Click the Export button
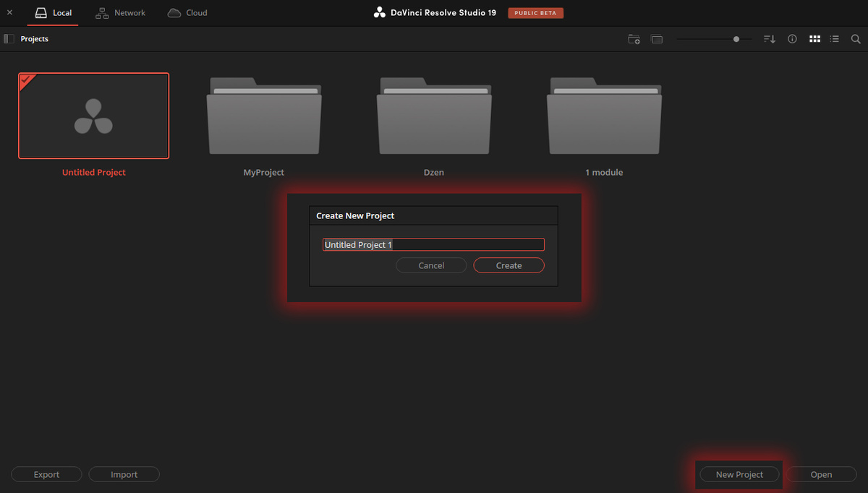The image size is (868, 493). tap(46, 474)
